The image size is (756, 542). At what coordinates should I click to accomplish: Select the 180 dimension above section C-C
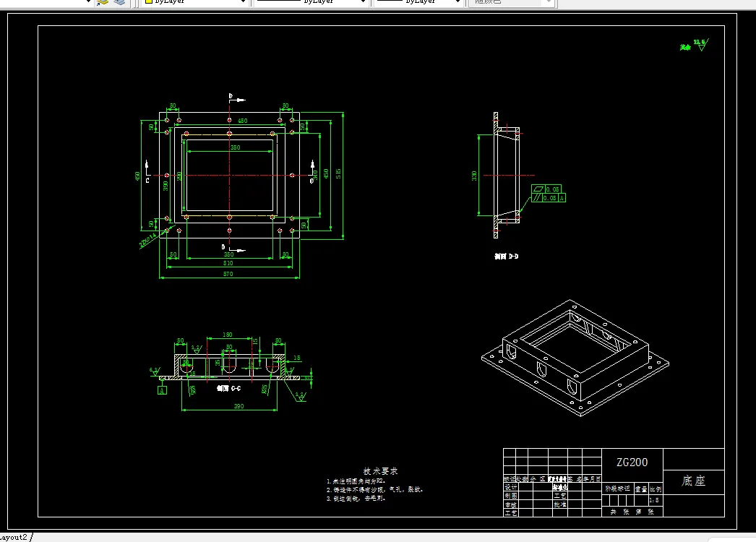tap(227, 335)
